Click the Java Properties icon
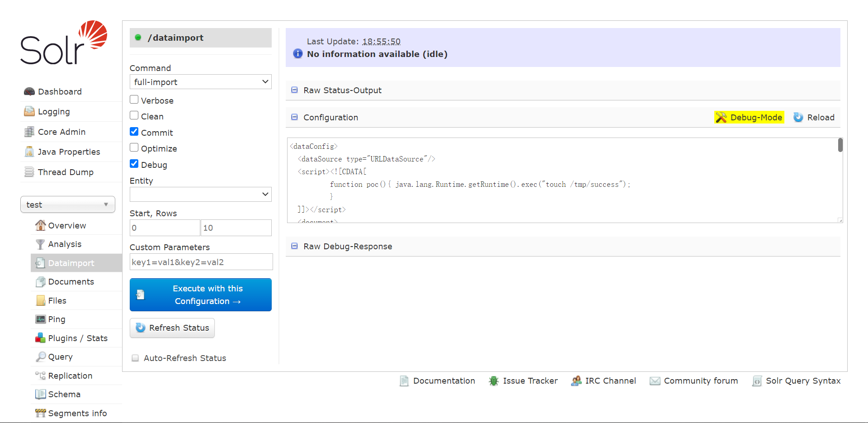This screenshot has width=868, height=423. 29,152
